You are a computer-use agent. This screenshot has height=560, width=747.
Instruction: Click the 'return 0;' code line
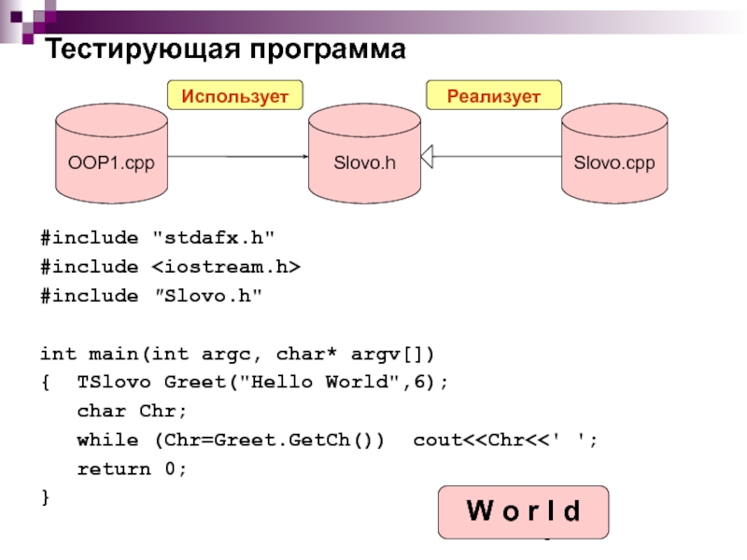132,469
